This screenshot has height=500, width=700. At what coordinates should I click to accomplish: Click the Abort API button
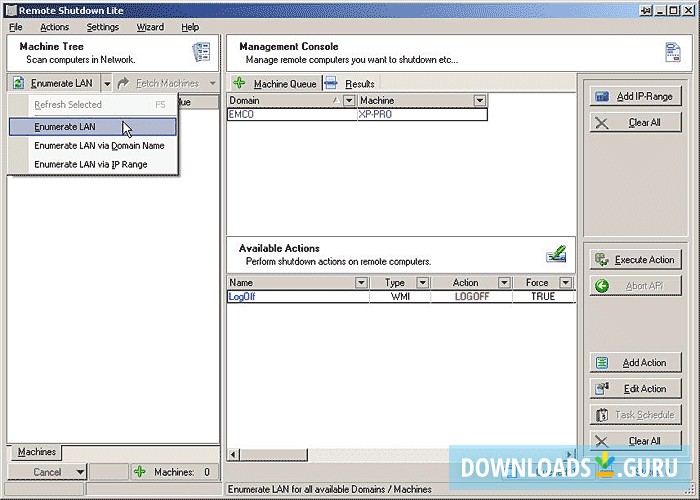[x=636, y=286]
